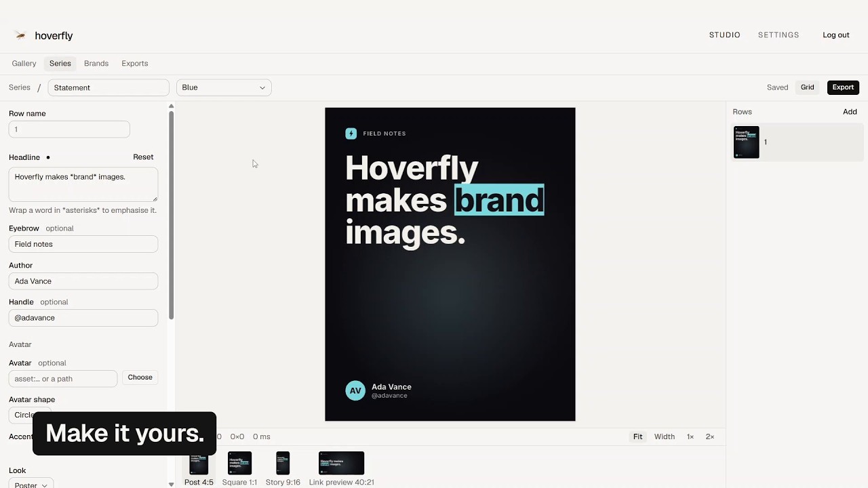Switch to the Series tab
The height and width of the screenshot is (488, 868).
coord(60,63)
